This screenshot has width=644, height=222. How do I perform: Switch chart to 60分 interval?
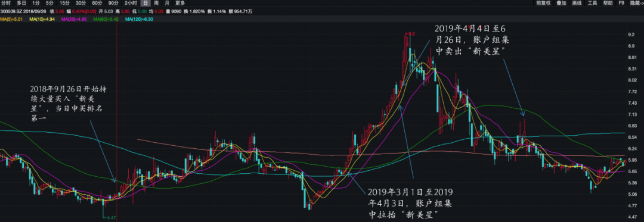tap(97, 3)
